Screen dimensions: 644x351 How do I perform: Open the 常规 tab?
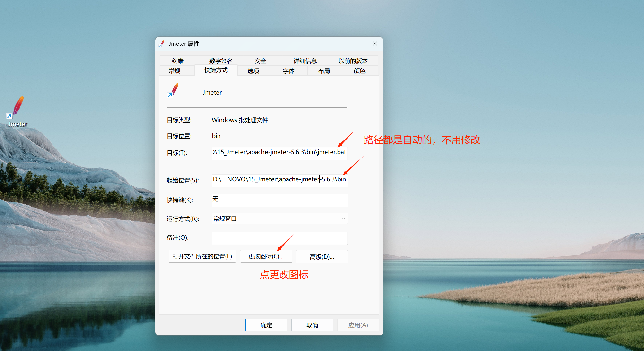pos(174,71)
